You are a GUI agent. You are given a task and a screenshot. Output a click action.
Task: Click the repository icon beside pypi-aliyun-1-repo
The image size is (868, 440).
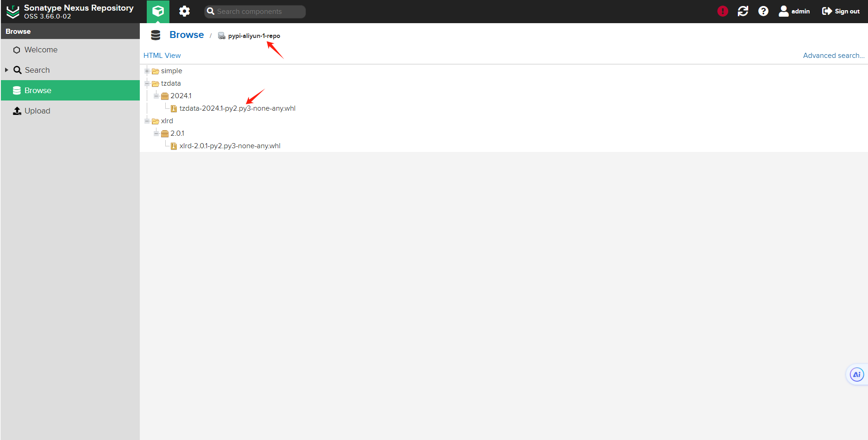(222, 36)
